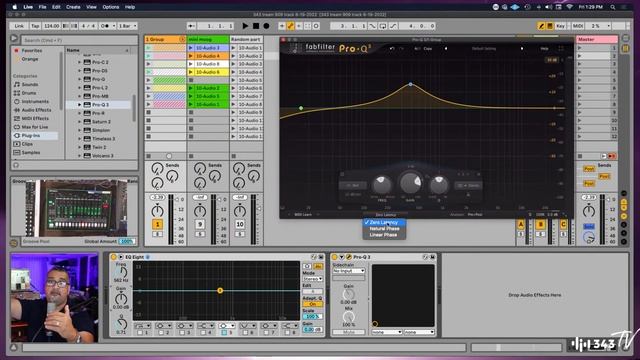The image size is (640, 360).
Task: Click the browser search field
Action: pyautogui.click(x=80, y=40)
